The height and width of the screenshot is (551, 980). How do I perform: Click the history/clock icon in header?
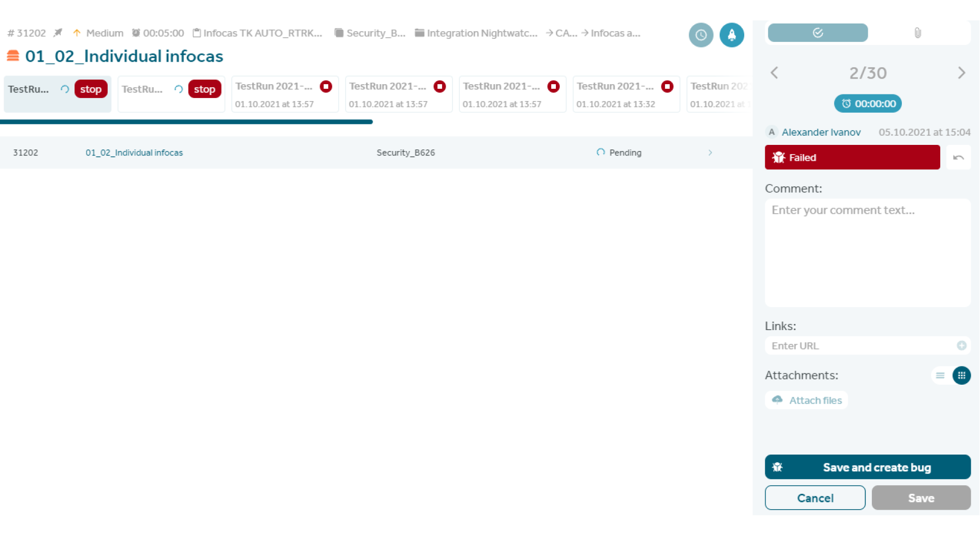pyautogui.click(x=701, y=34)
